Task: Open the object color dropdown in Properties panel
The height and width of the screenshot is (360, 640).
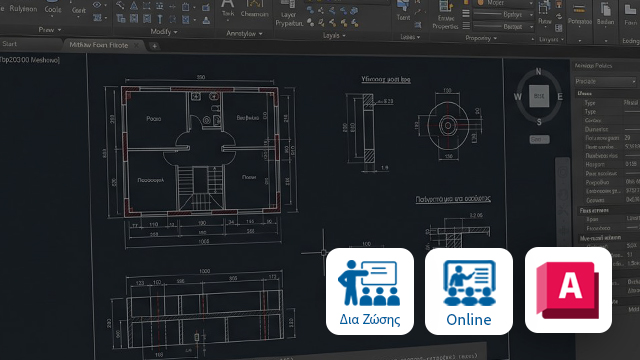Action: 504,3
